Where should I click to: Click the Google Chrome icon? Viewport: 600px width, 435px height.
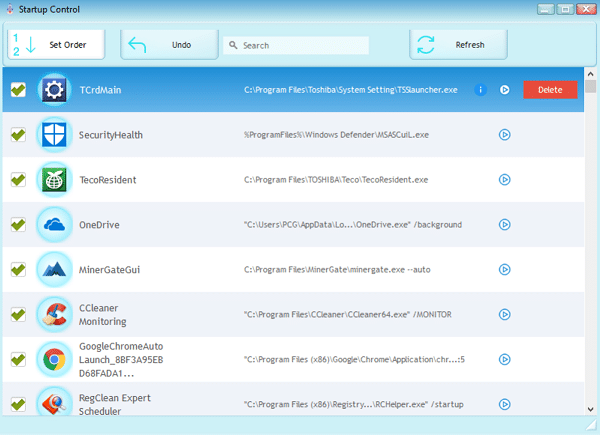[x=54, y=360]
